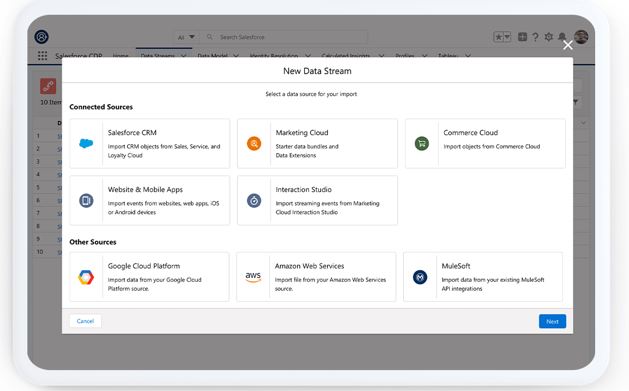
Task: Open the user profile avatar
Action: coord(581,37)
